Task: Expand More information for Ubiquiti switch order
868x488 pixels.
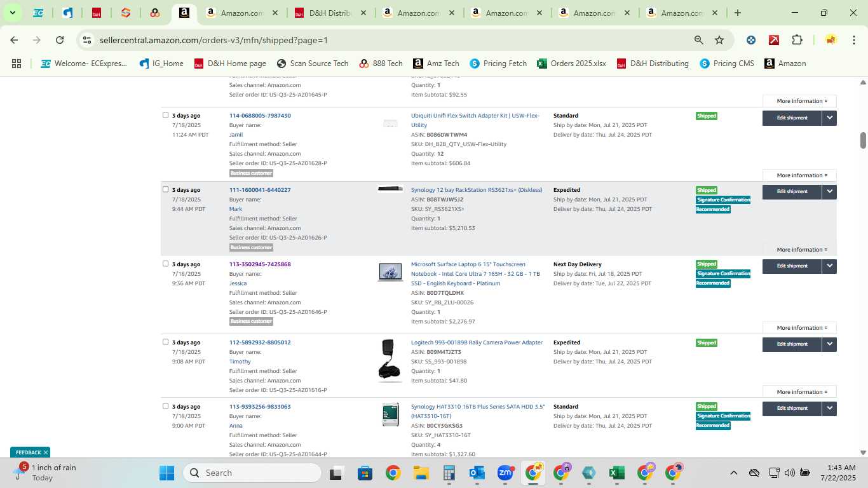Action: tap(799, 175)
